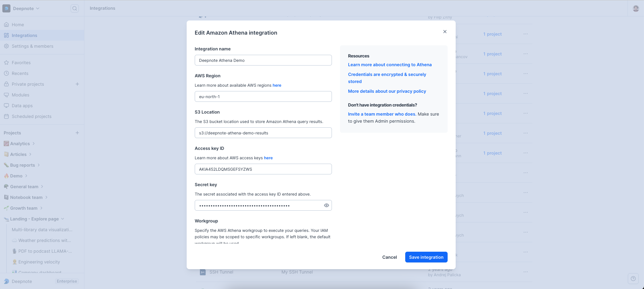Click the Favorites star icon
This screenshot has height=289, width=644.
point(6,63)
